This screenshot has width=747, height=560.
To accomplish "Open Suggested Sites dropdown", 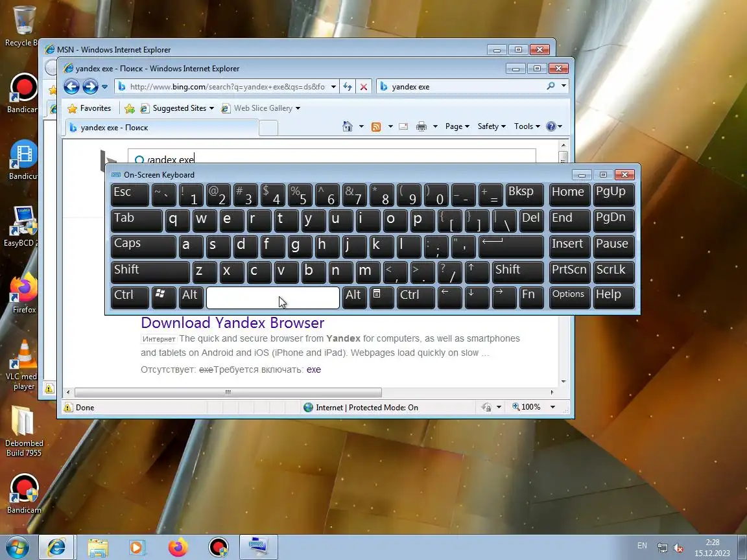I will click(177, 109).
